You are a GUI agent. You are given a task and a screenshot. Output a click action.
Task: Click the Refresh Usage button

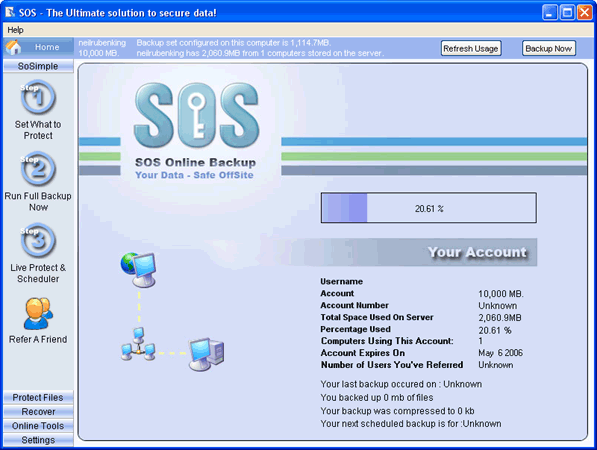pos(471,48)
